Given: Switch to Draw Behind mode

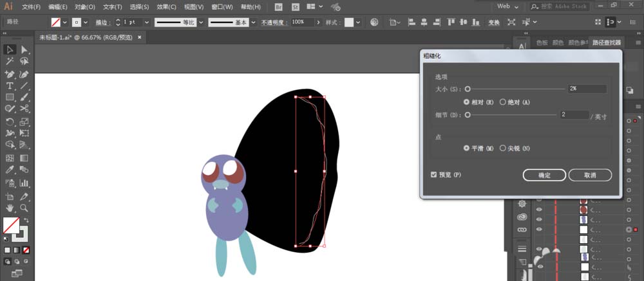Looking at the screenshot, I should (17, 261).
